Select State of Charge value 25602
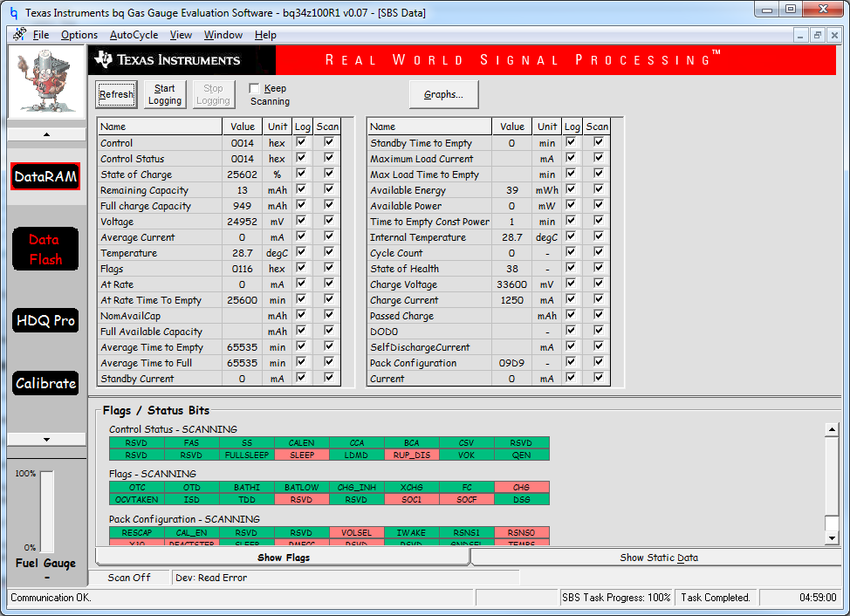The height and width of the screenshot is (616, 850). [243, 175]
